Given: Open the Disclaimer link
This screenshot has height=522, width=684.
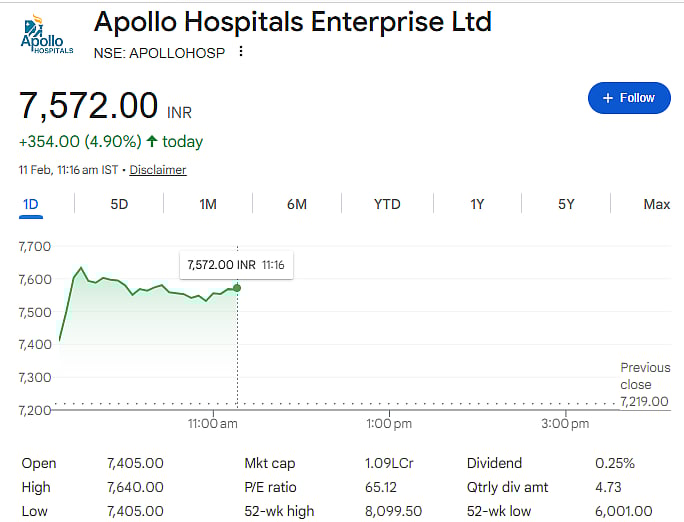Looking at the screenshot, I should tap(158, 170).
